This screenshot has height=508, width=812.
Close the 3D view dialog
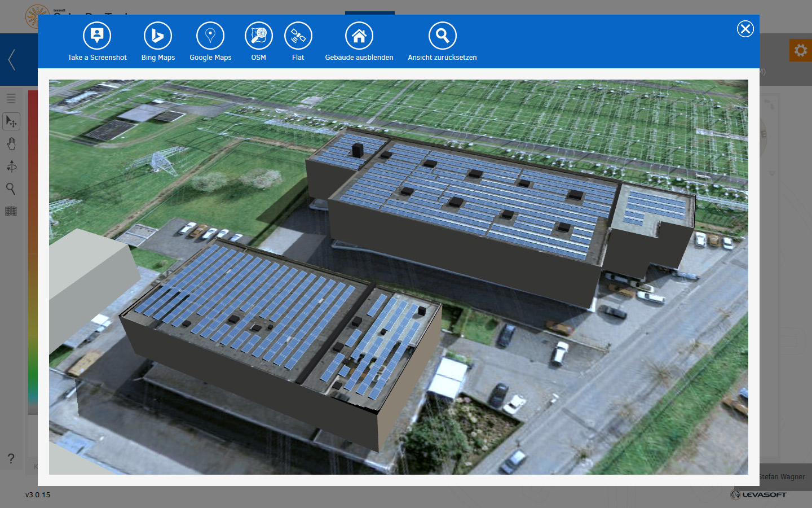click(x=745, y=29)
